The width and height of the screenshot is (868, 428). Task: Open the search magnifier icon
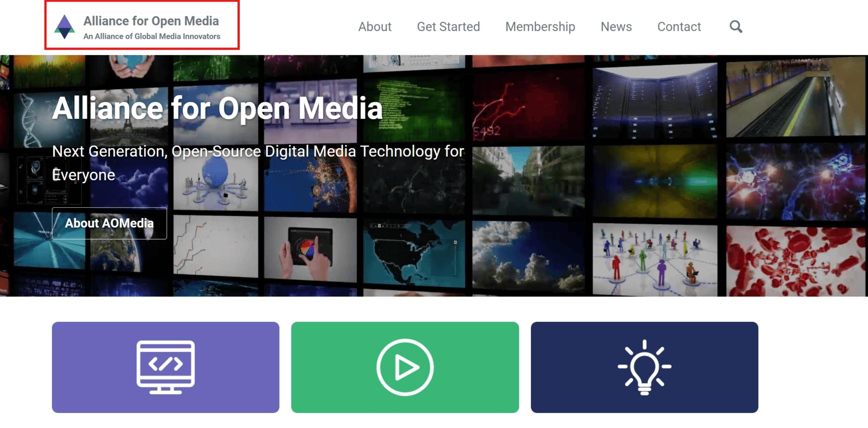[736, 26]
